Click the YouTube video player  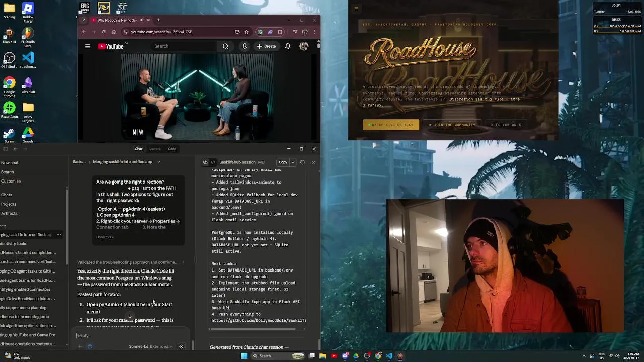[197, 97]
